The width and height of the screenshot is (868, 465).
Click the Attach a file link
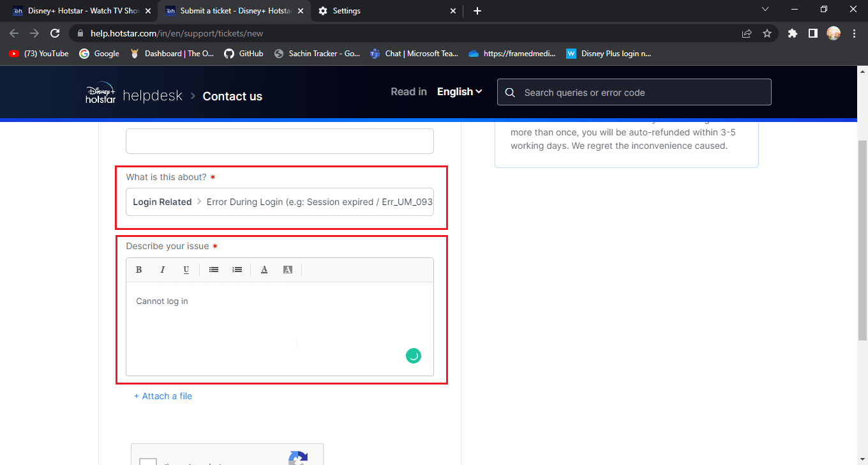pos(163,396)
